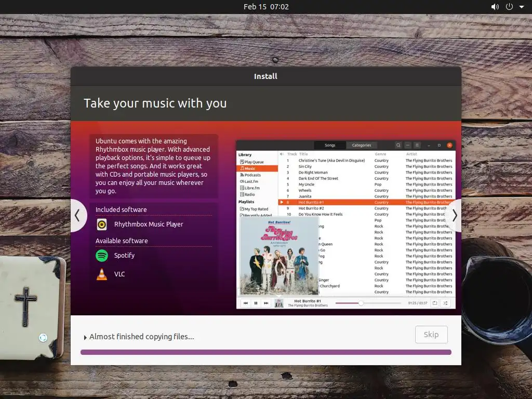The height and width of the screenshot is (399, 532).
Task: Open the system menu dropdown arrow
Action: [x=522, y=7]
